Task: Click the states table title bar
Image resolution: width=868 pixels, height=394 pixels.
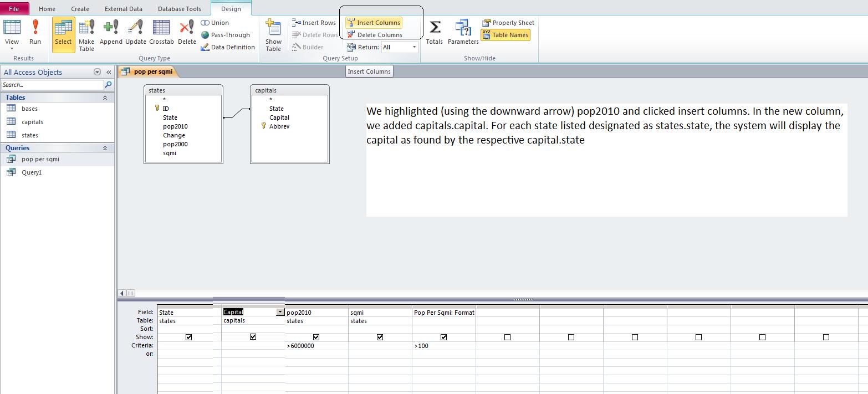Action: point(183,90)
